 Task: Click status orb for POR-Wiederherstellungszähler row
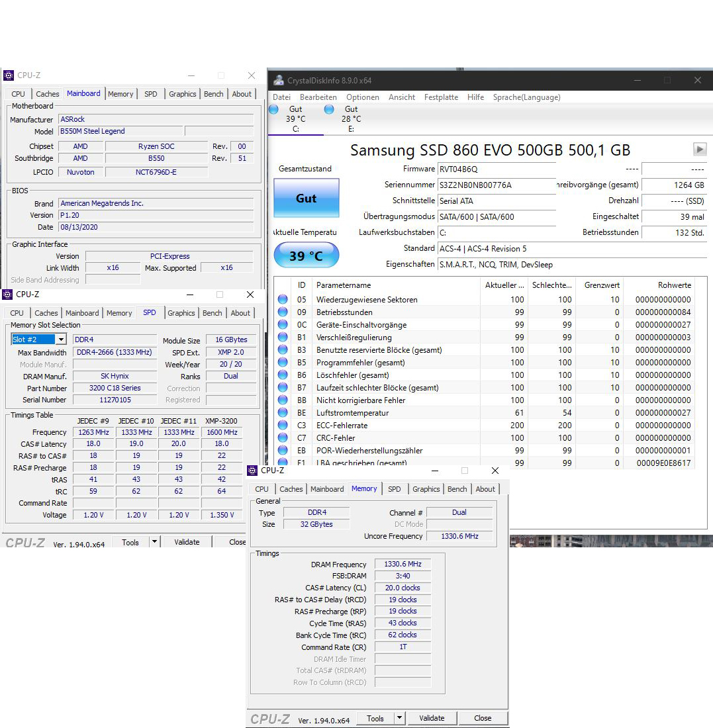[x=283, y=450]
